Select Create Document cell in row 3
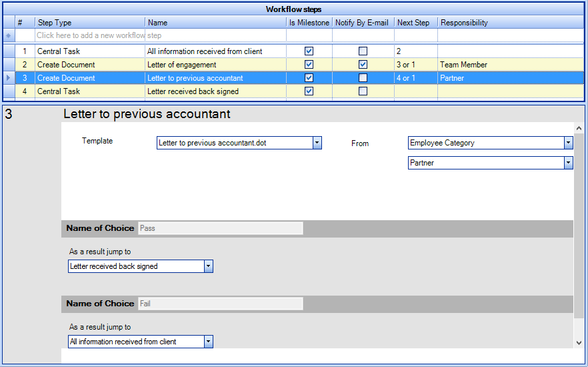The width and height of the screenshot is (588, 367). [x=90, y=78]
